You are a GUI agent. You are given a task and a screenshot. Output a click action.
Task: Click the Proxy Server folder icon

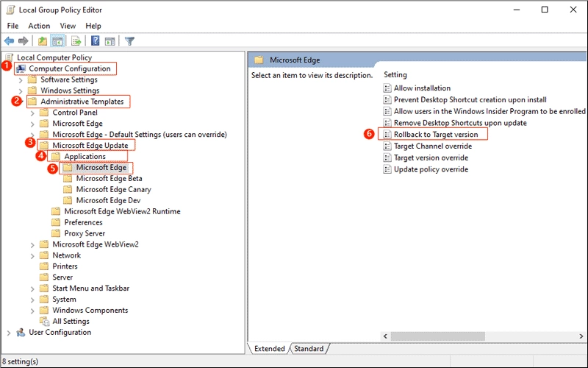[56, 233]
